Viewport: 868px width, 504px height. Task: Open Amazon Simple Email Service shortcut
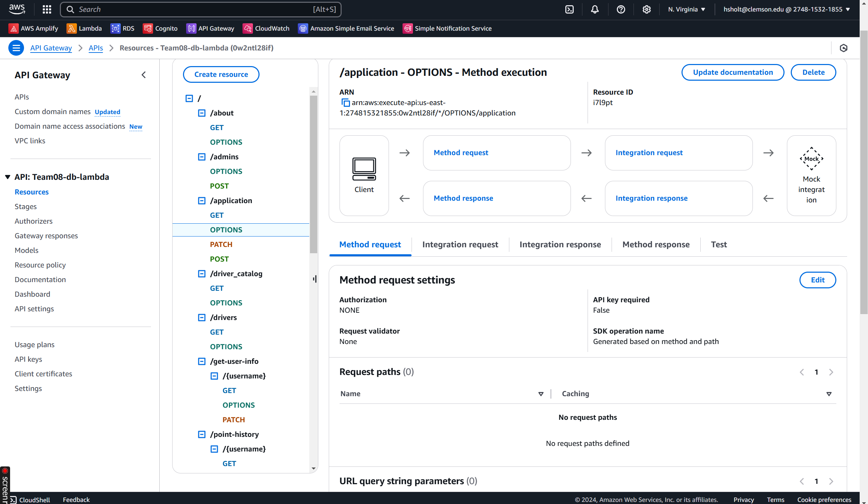[346, 29]
